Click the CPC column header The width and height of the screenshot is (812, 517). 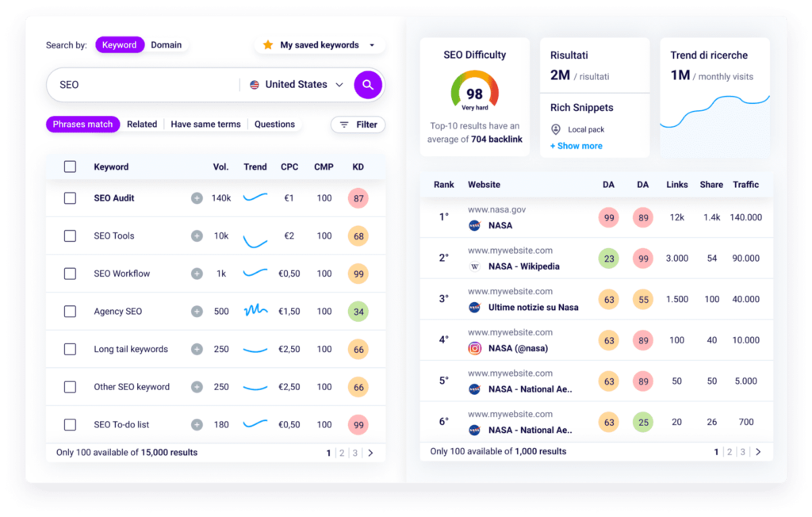point(289,167)
